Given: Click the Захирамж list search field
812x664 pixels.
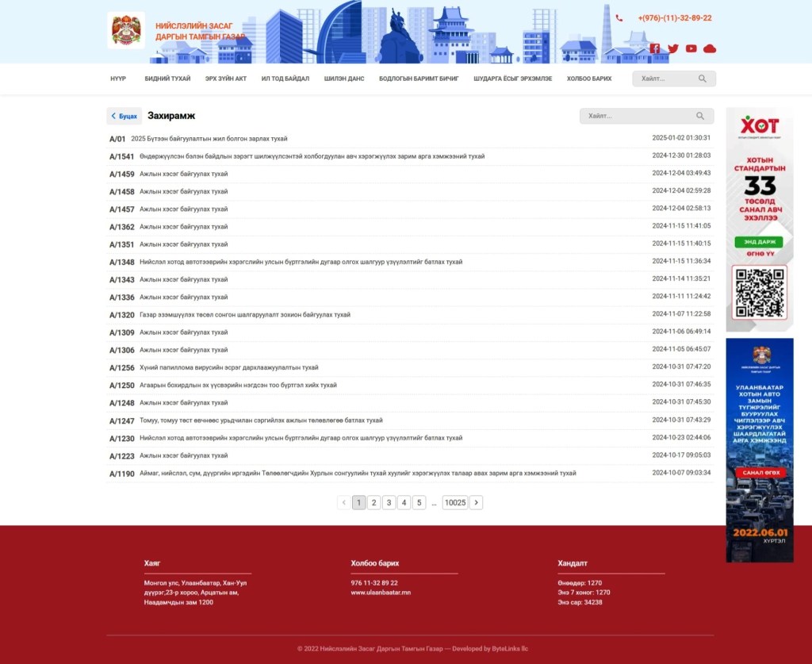Looking at the screenshot, I should click(x=638, y=116).
